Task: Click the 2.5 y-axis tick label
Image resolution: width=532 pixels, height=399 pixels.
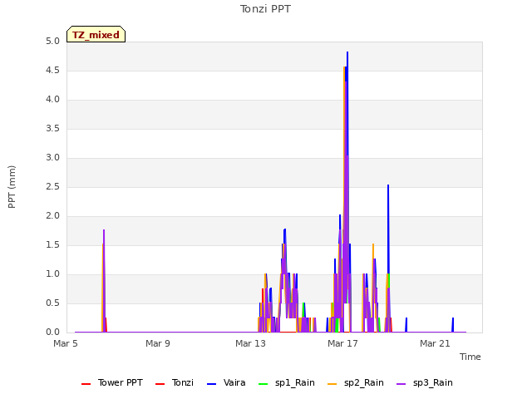Action: [52, 187]
